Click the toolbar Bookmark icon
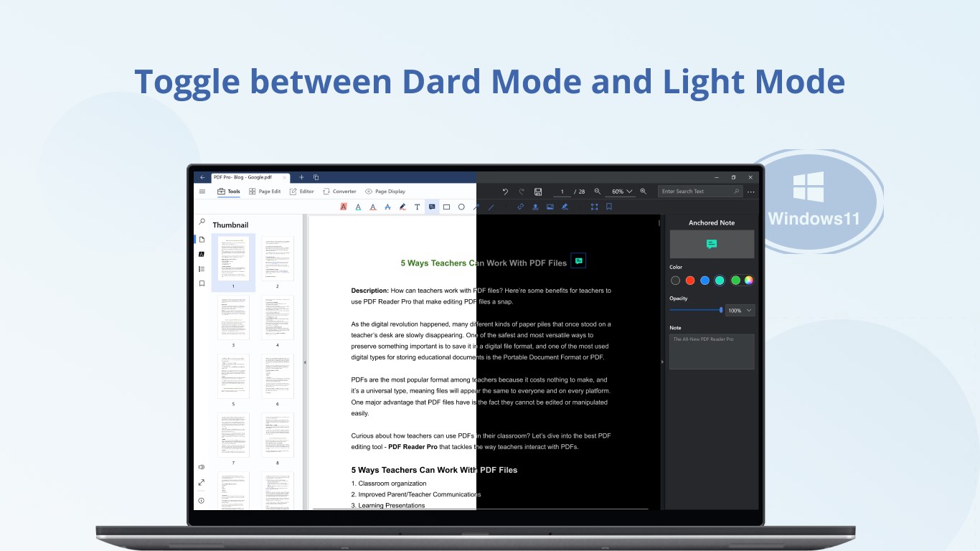980x551 pixels. coord(609,207)
